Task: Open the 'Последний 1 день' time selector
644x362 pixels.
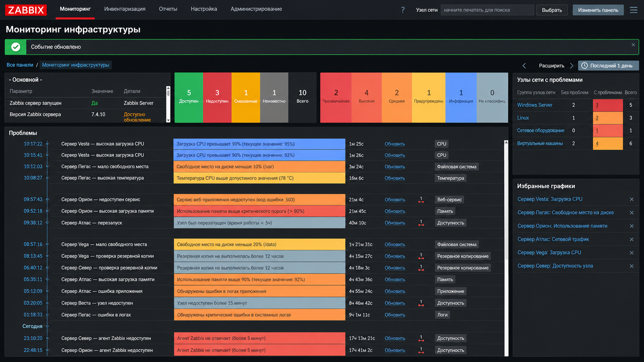Action: point(608,66)
